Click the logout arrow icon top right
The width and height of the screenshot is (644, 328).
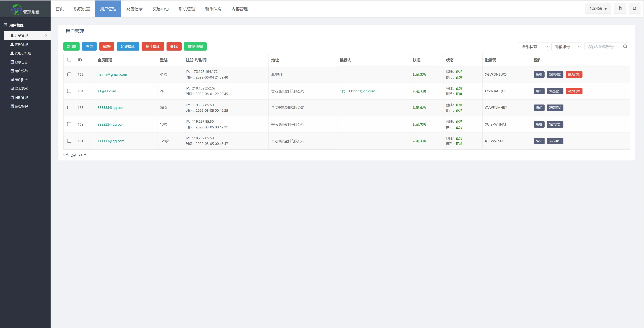[x=635, y=8]
